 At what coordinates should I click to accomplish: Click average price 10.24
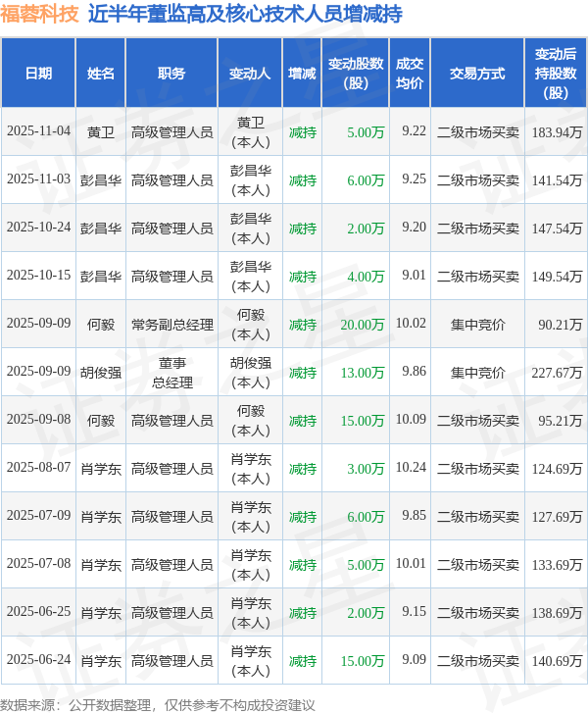coord(411,467)
